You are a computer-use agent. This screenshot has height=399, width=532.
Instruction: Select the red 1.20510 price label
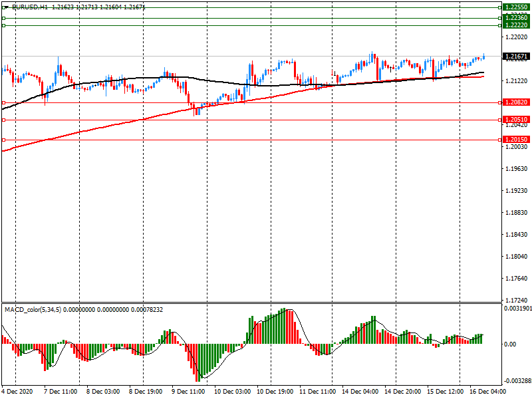pyautogui.click(x=515, y=120)
